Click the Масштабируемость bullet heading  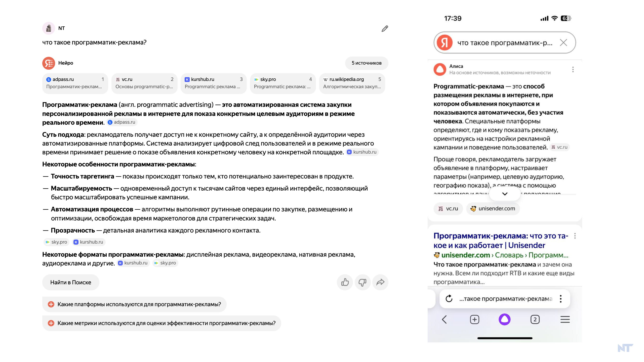pyautogui.click(x=82, y=189)
